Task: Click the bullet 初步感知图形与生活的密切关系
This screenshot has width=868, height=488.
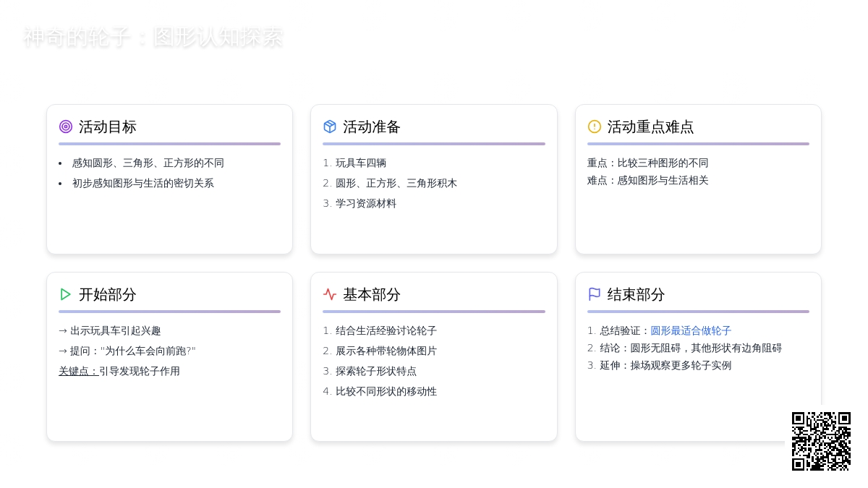Action: point(143,183)
